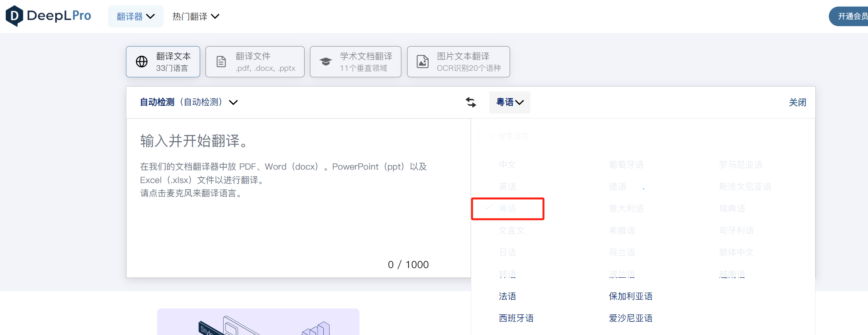This screenshot has height=335, width=868.
Task: Select 文言文 as target language
Action: coord(512,230)
